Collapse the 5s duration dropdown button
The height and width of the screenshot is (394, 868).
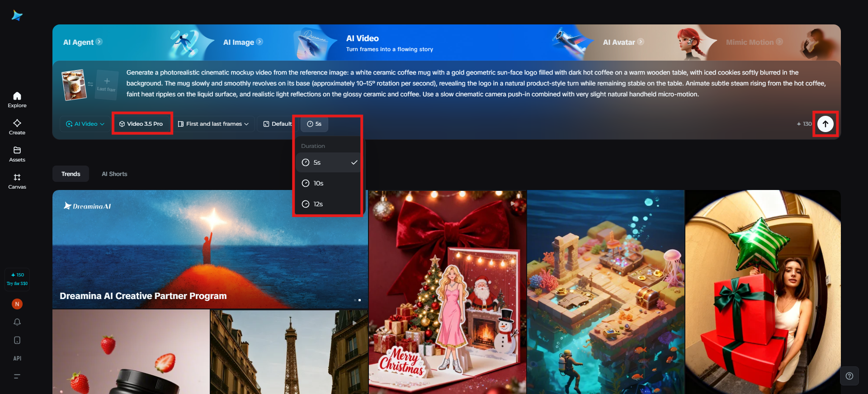pos(314,124)
